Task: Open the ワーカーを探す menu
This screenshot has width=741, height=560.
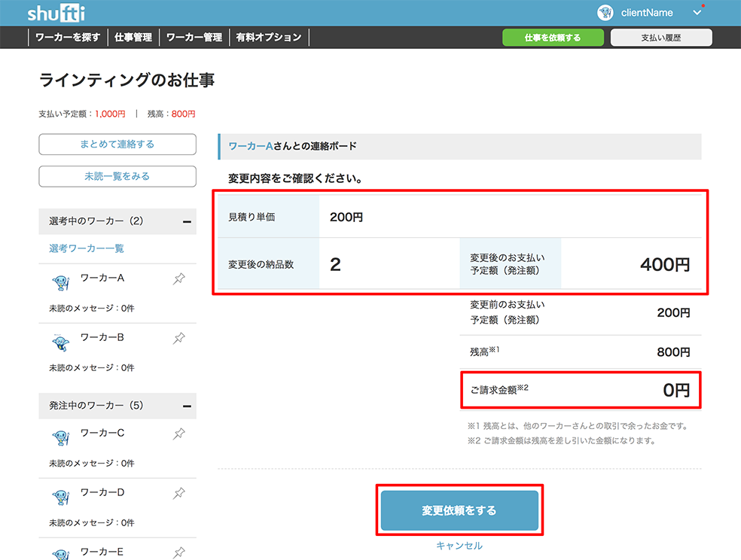Action: pyautogui.click(x=68, y=38)
